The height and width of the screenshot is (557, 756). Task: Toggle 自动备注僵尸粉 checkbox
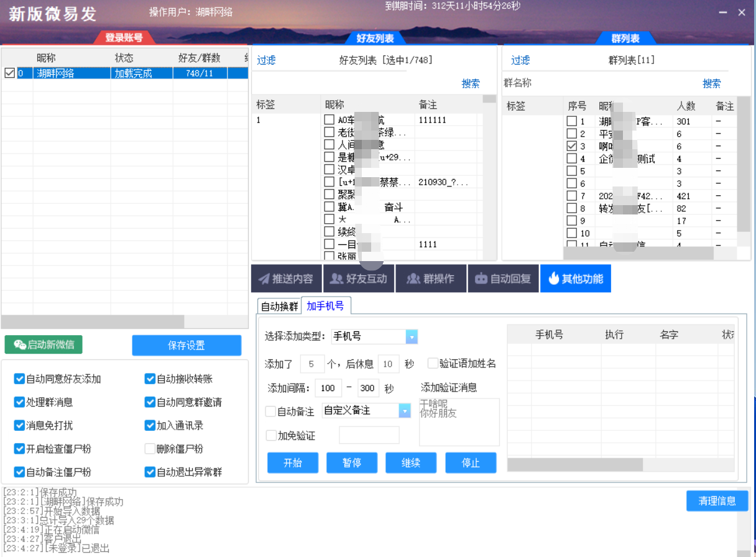click(19, 472)
